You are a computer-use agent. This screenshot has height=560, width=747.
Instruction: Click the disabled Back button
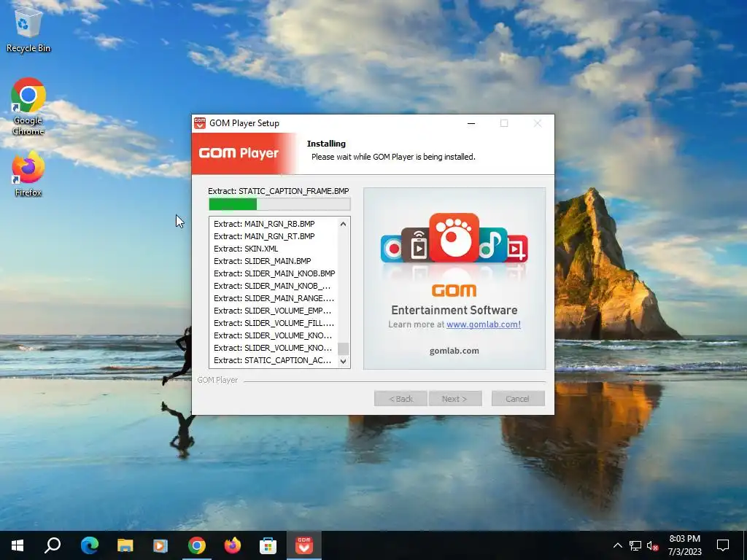point(400,399)
